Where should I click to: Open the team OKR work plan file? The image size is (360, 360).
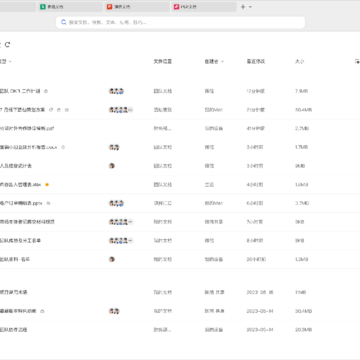20,91
